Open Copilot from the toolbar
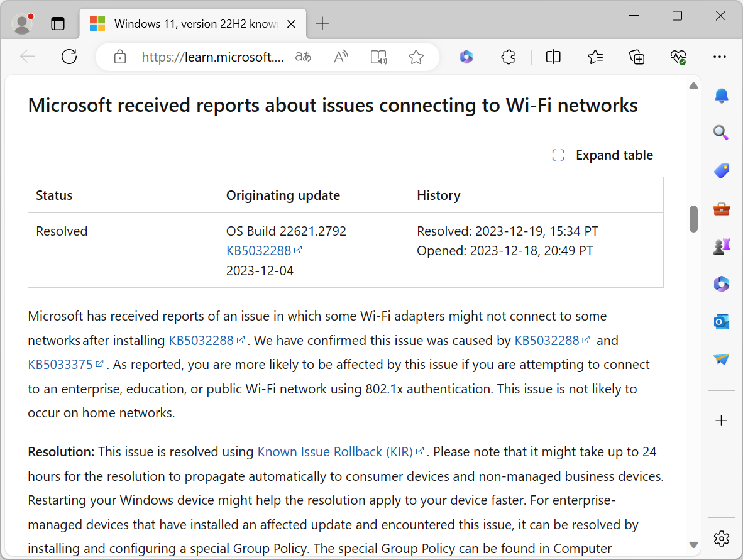 tap(466, 57)
